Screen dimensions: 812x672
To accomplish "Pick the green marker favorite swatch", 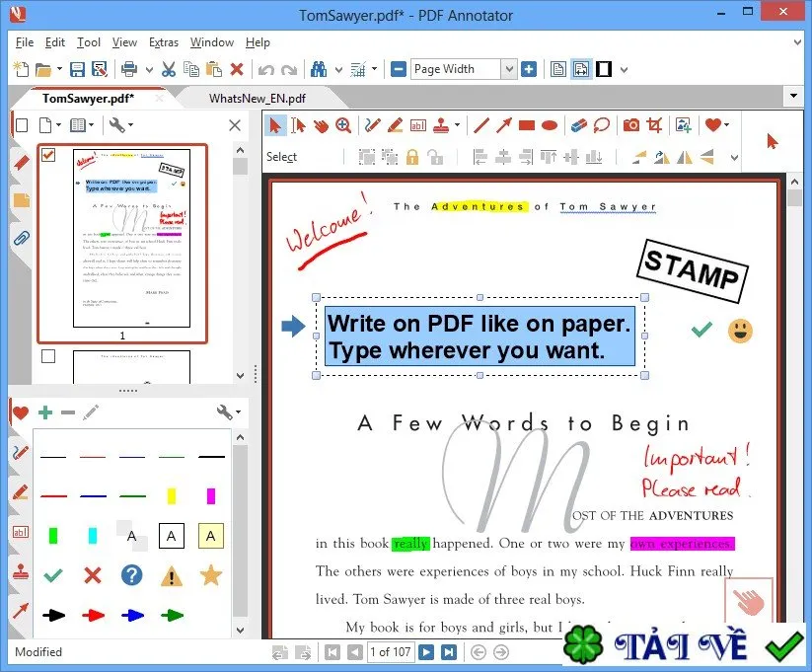I will (53, 535).
